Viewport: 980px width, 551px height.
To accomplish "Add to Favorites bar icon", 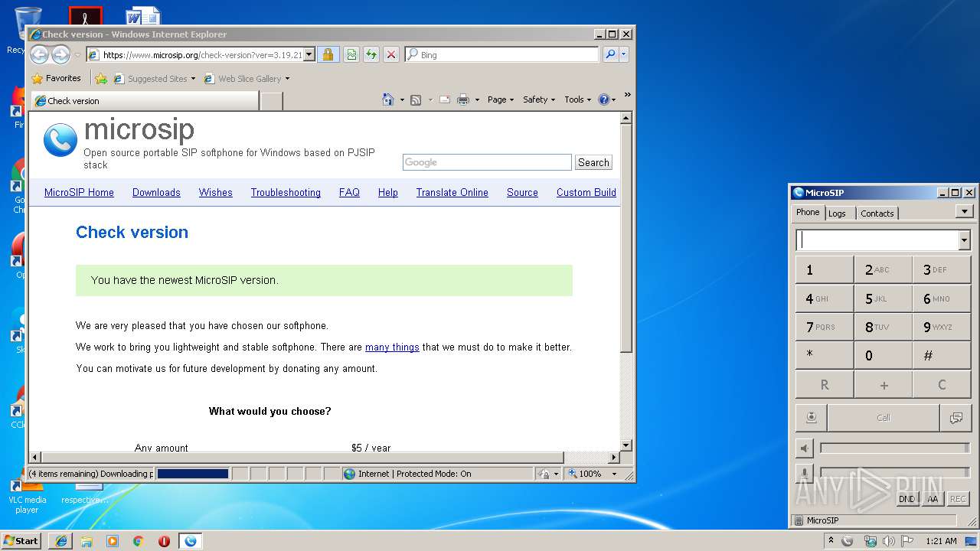I will point(100,78).
